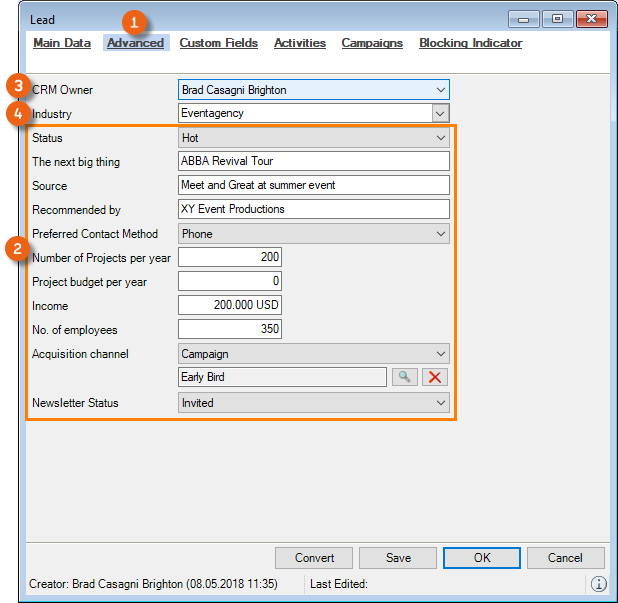Click the Save button
Image resolution: width=618 pixels, height=603 pixels.
click(x=397, y=558)
